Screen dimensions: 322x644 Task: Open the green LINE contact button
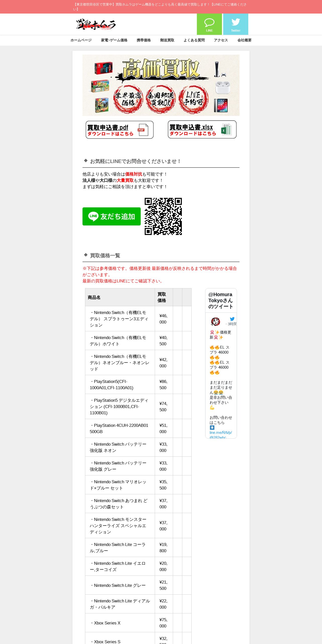tap(209, 24)
